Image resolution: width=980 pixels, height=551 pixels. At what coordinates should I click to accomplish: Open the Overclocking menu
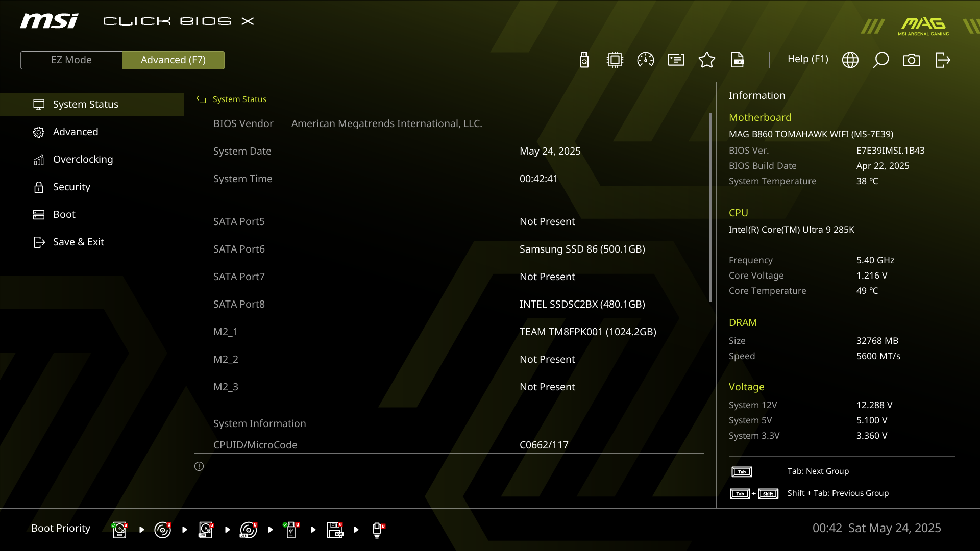(x=83, y=159)
